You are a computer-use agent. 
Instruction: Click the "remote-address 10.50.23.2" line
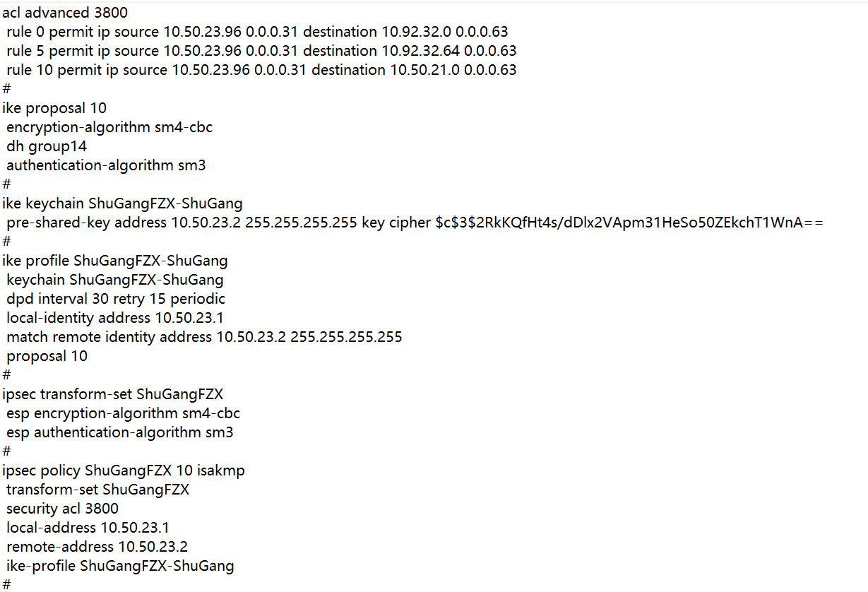point(97,547)
